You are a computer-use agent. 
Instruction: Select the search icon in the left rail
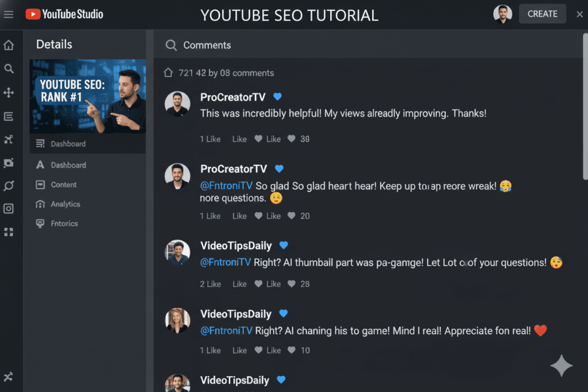tap(9, 68)
